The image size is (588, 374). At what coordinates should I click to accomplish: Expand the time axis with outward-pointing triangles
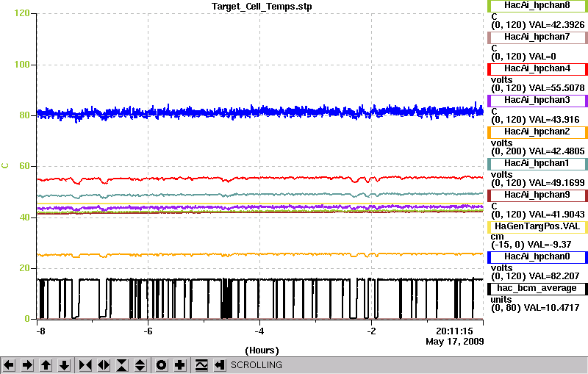[x=104, y=364]
